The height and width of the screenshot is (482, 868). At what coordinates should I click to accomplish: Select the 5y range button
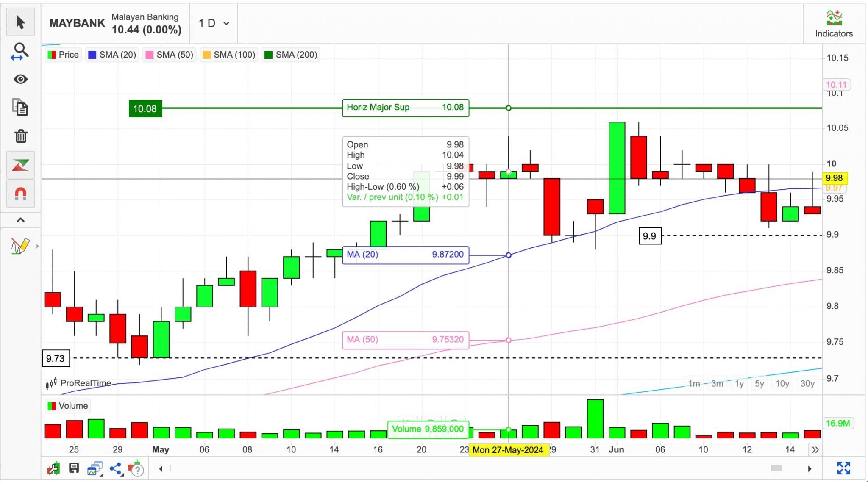point(759,383)
